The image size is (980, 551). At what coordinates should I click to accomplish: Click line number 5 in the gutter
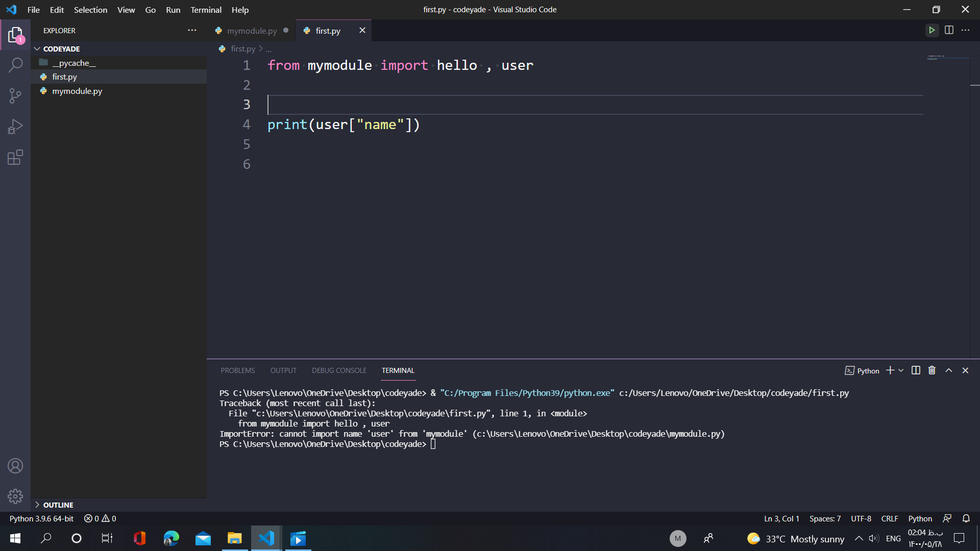coord(247,144)
